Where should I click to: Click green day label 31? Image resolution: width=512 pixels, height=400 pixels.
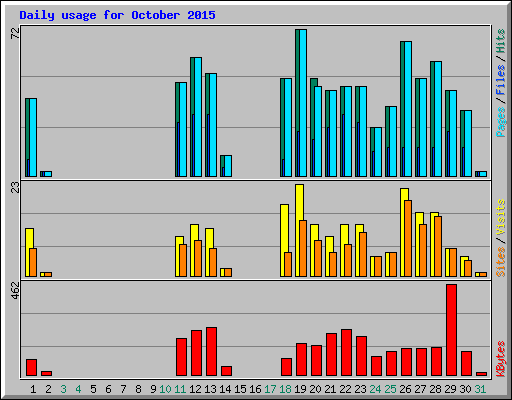480,389
